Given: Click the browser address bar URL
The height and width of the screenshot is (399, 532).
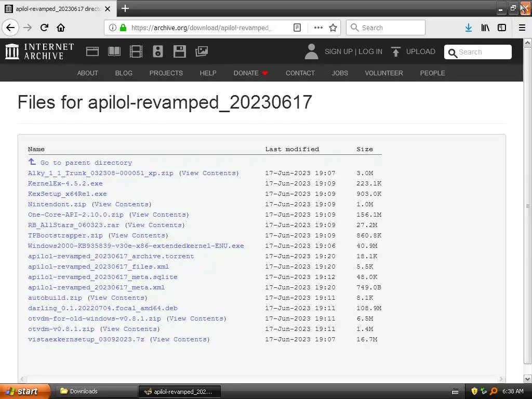Looking at the screenshot, I should tap(202, 28).
